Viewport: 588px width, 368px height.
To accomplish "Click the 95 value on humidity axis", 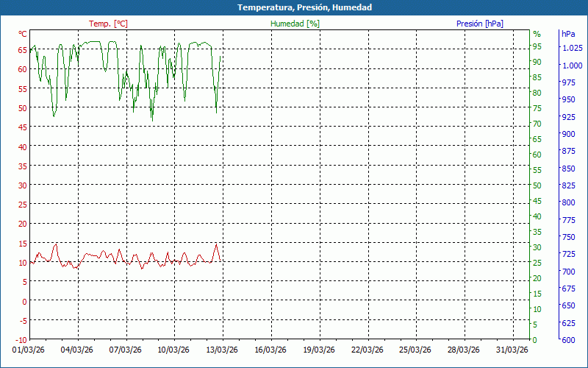I will (537, 46).
